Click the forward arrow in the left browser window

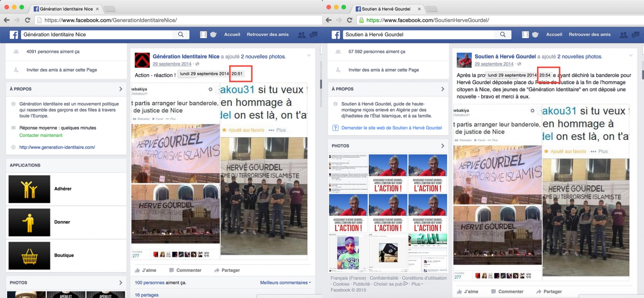[x=17, y=20]
